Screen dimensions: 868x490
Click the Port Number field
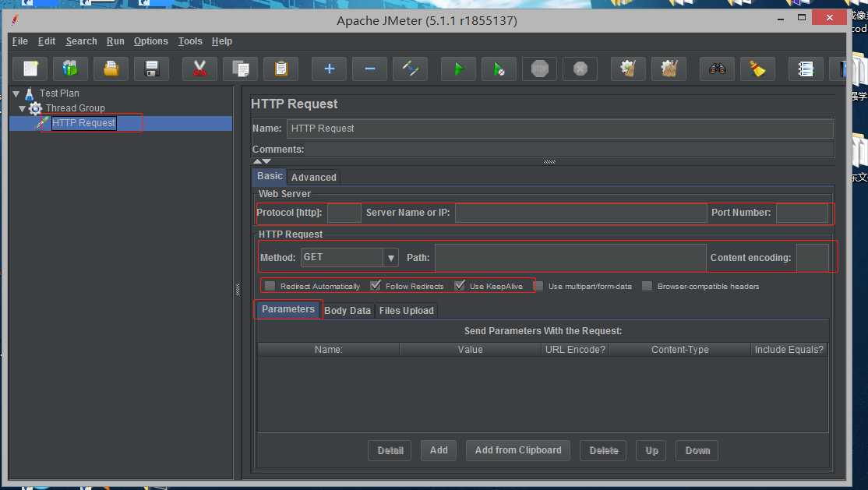point(802,213)
